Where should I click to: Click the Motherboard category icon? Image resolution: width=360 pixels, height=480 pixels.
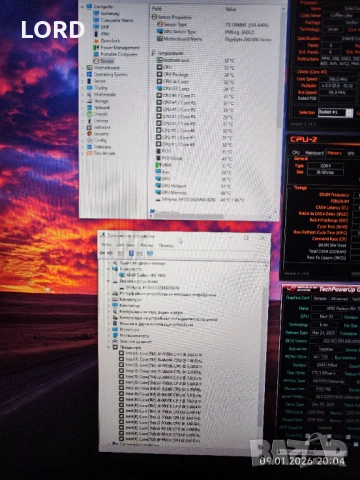[89, 68]
